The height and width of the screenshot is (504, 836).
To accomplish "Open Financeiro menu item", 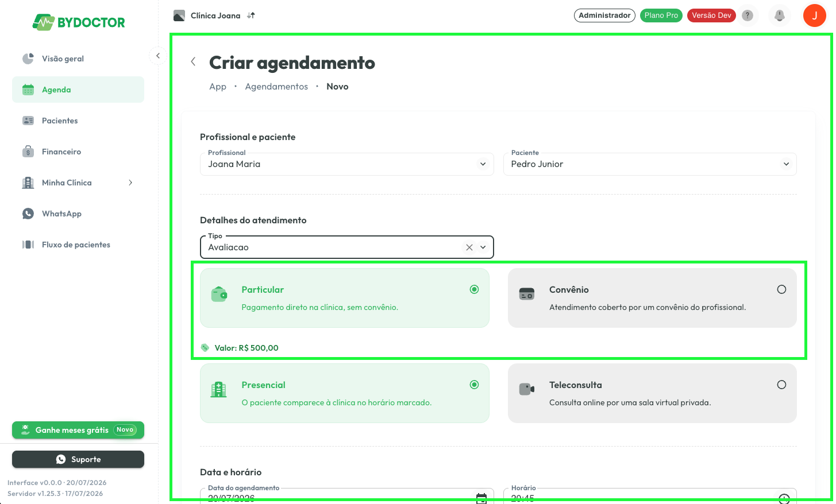I will point(78,152).
